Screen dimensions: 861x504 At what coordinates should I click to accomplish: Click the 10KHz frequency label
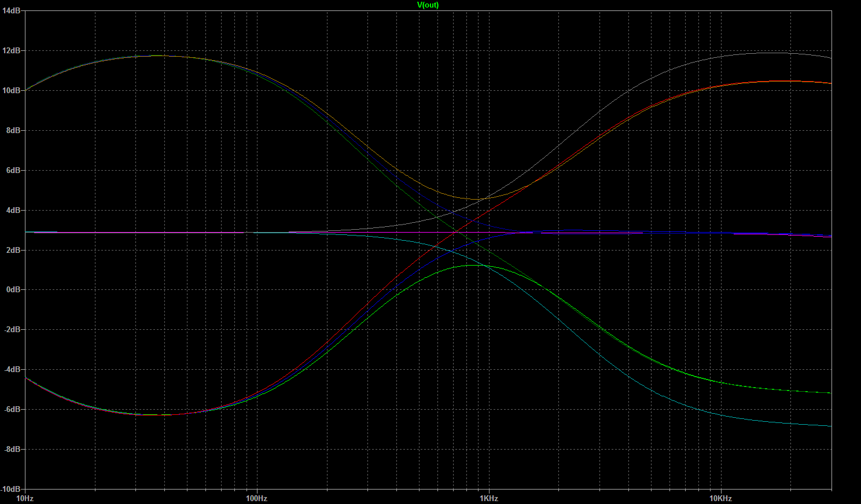[x=720, y=498]
